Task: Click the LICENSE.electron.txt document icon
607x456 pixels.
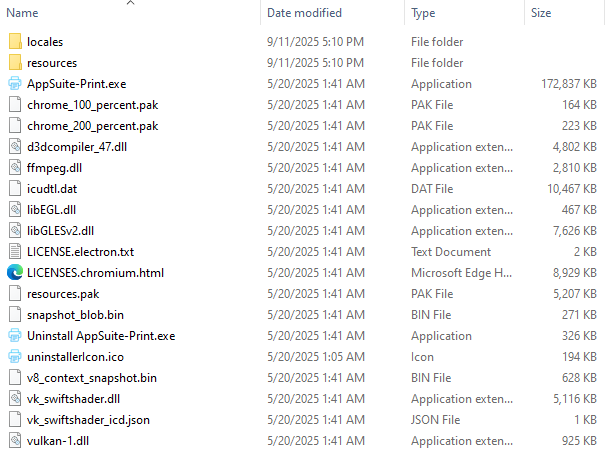Action: coord(15,251)
